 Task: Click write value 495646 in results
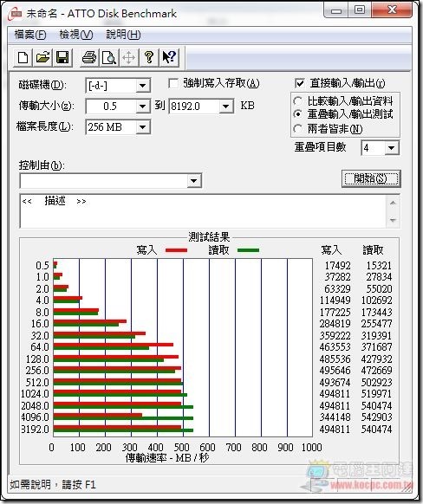pyautogui.click(x=335, y=371)
